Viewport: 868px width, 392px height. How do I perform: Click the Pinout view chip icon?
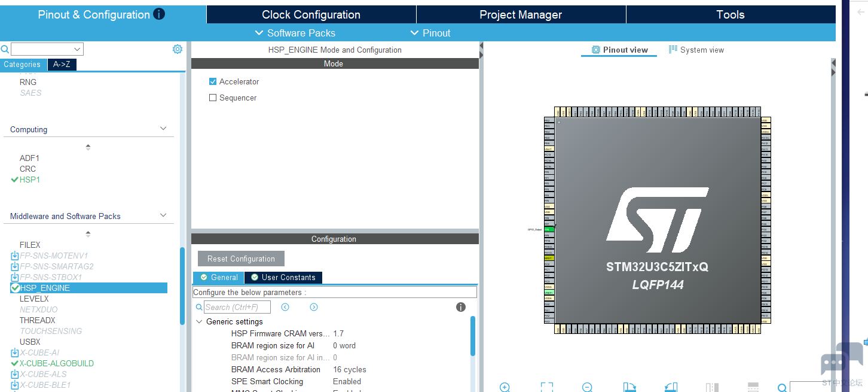click(x=595, y=50)
